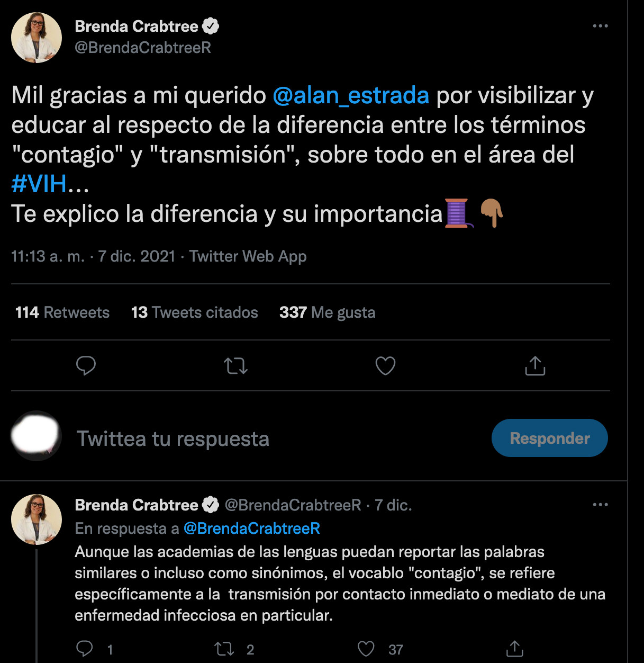Open the more options menu on the reply tweet

[x=601, y=505]
